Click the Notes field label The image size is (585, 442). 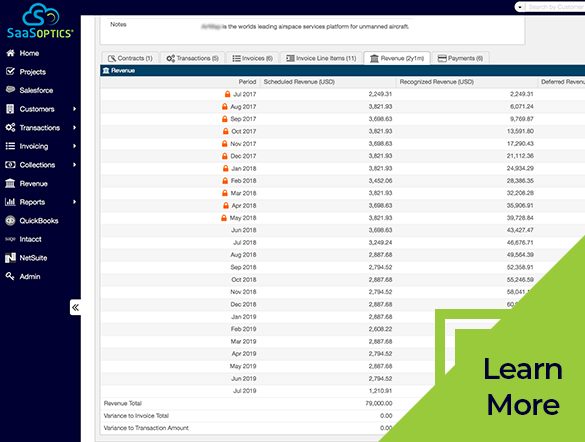click(x=118, y=24)
